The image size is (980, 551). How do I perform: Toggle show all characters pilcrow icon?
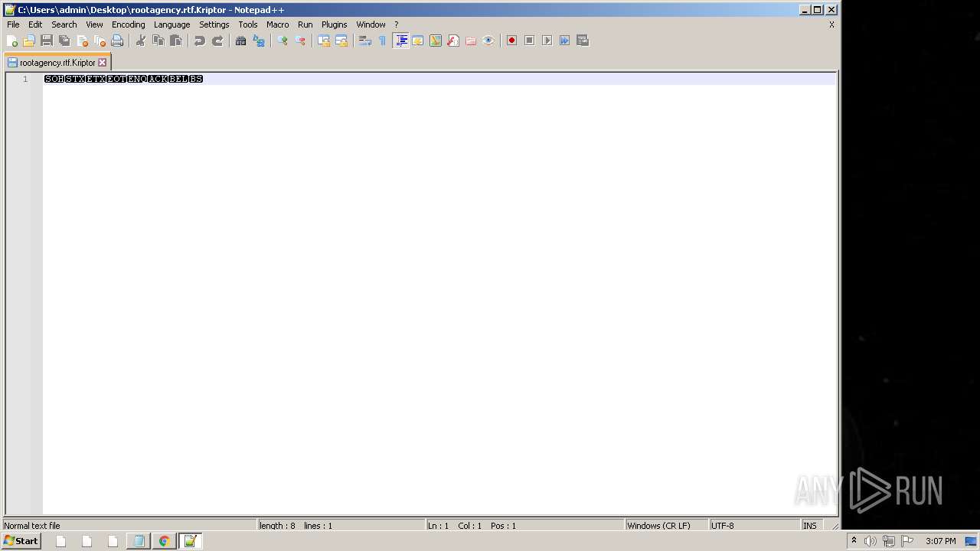(383, 41)
